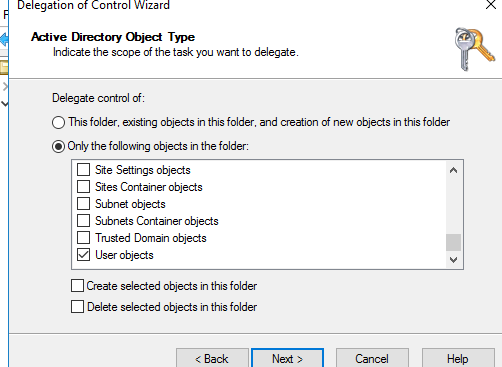Enable 'Create selected objects in this folder'

pos(77,286)
